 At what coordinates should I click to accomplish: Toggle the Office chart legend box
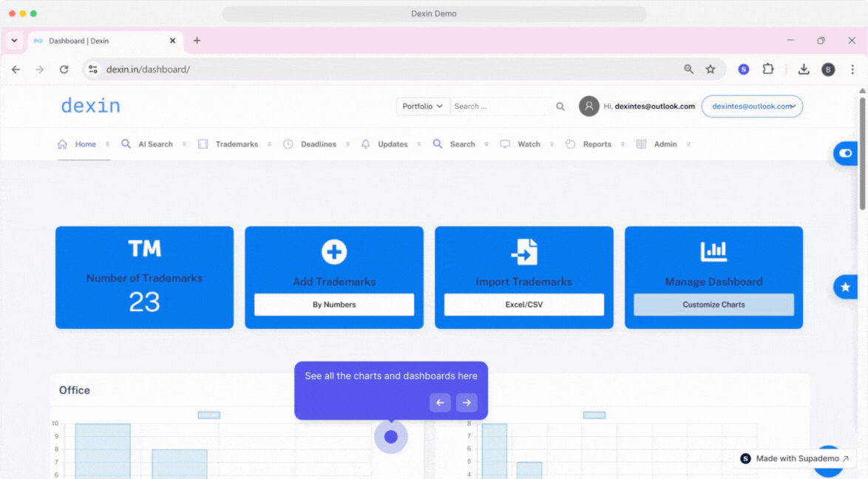209,415
